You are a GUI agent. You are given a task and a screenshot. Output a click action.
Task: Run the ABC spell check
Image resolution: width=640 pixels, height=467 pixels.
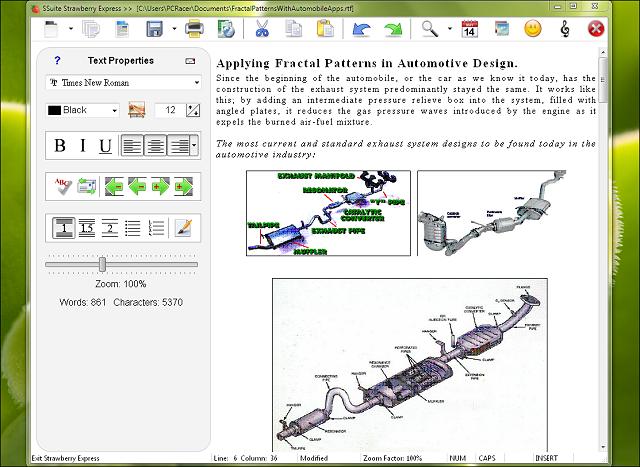(x=63, y=187)
